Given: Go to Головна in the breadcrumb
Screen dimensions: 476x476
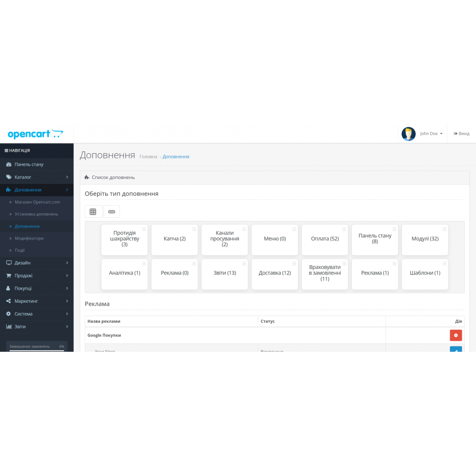Looking at the screenshot, I should (148, 157).
